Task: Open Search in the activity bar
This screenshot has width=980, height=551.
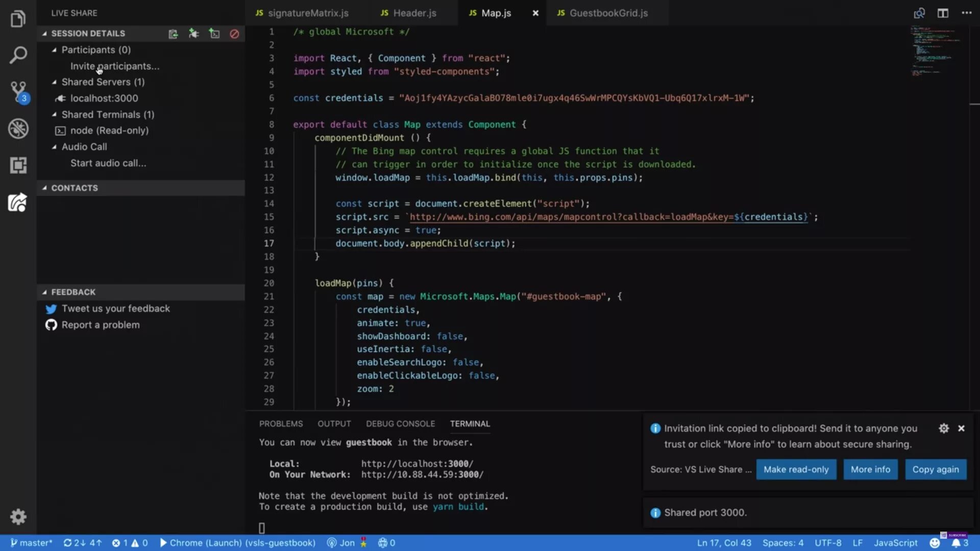Action: 18,55
